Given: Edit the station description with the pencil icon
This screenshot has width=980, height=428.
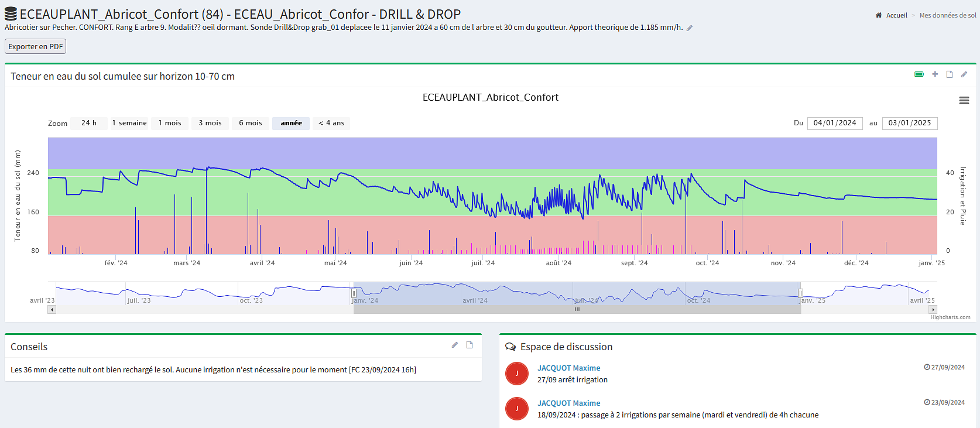Looking at the screenshot, I should coord(690,28).
